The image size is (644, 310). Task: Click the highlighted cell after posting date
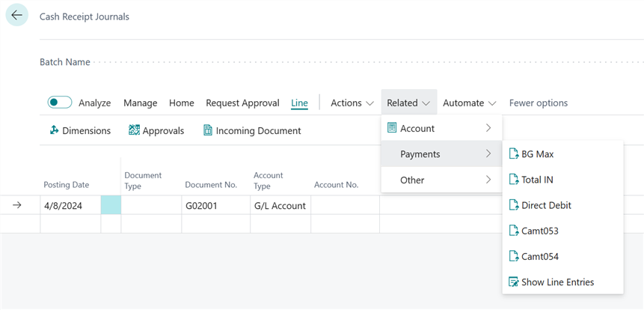pyautogui.click(x=111, y=205)
